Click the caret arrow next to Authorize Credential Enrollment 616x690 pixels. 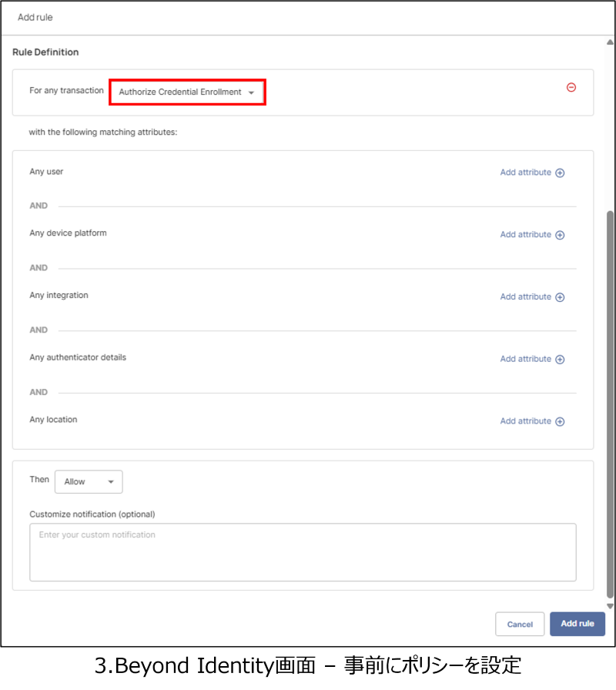tap(251, 93)
